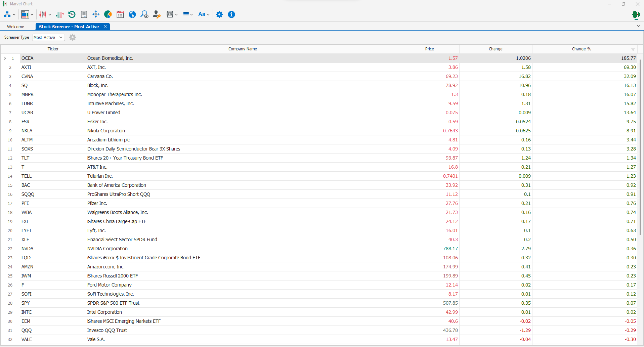
Task: Click the Intel Corporation company name
Action: coord(104,312)
